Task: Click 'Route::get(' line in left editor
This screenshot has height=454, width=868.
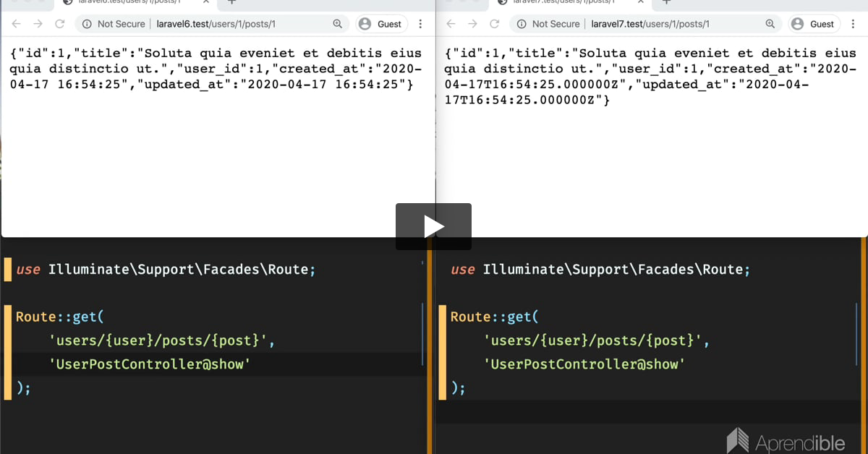Action: 60,317
